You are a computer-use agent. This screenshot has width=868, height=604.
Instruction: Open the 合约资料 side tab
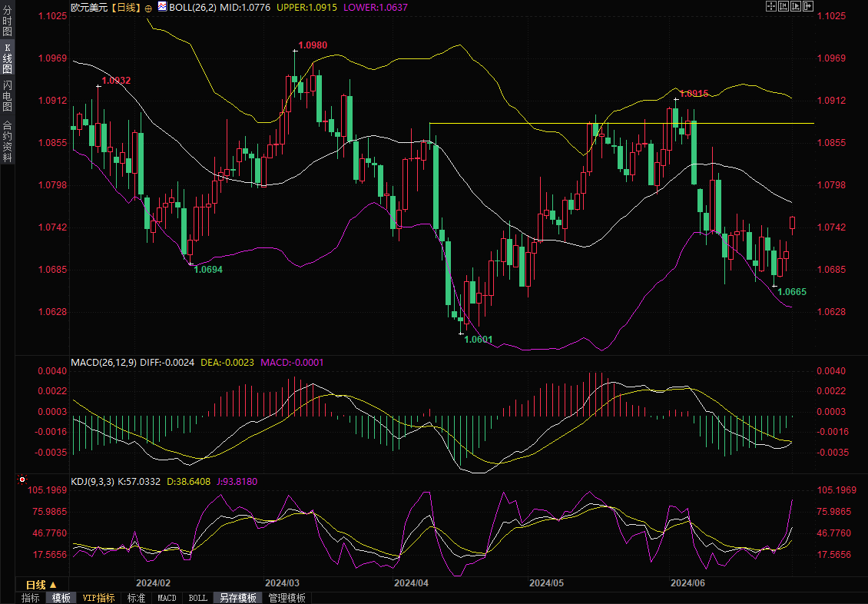(7, 141)
